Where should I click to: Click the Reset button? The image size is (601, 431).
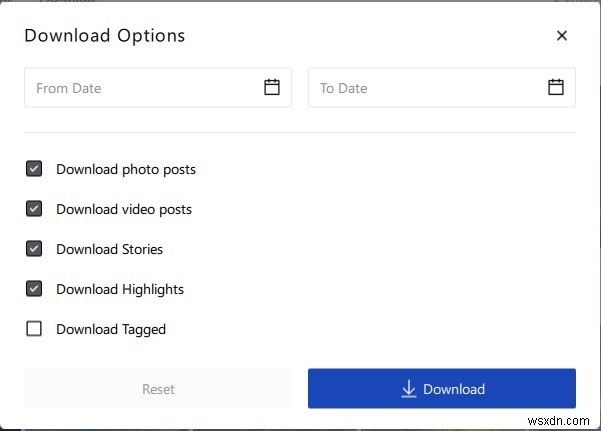click(158, 389)
